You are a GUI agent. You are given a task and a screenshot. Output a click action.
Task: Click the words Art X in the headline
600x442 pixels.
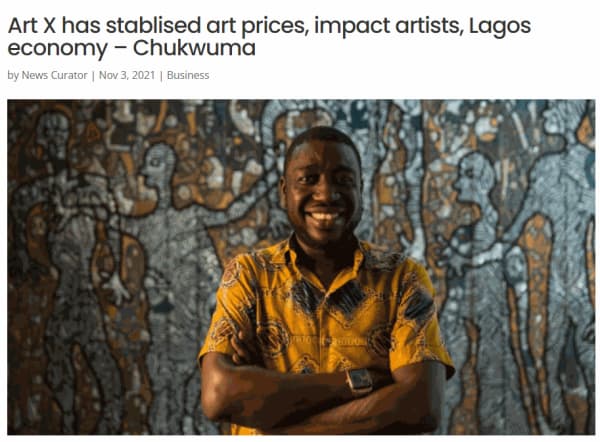[32, 26]
